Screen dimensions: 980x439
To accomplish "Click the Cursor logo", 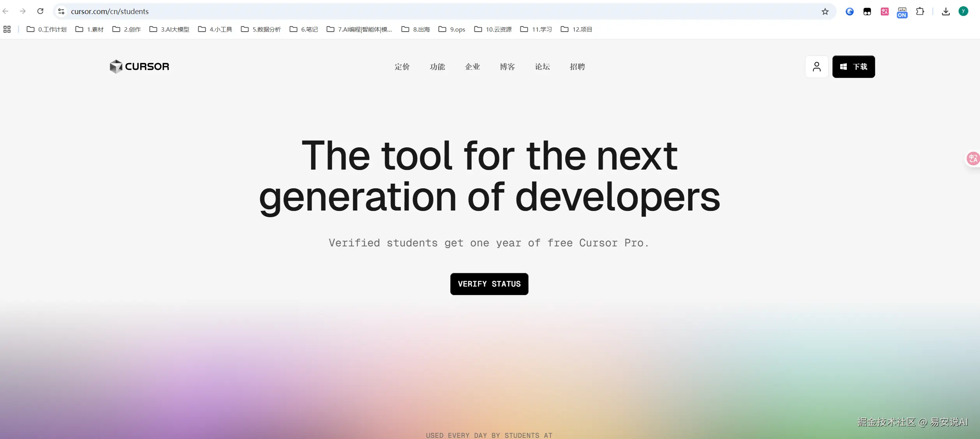I will [139, 67].
